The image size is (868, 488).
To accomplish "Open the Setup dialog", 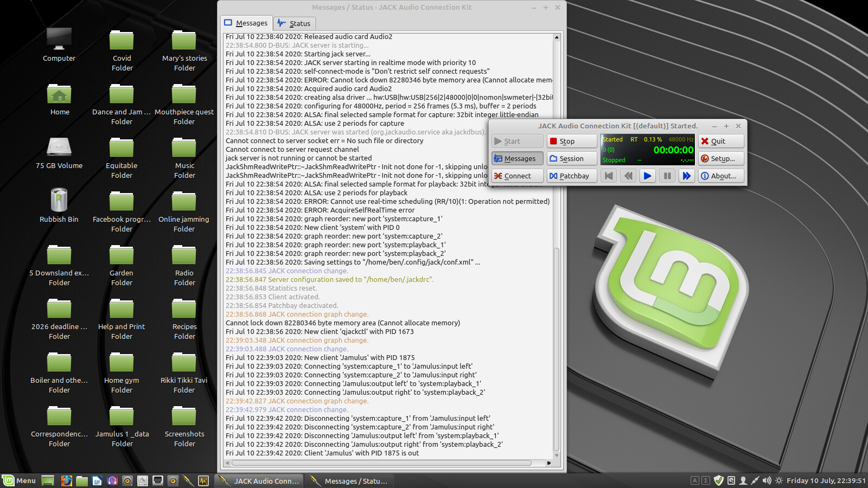I will [x=721, y=158].
